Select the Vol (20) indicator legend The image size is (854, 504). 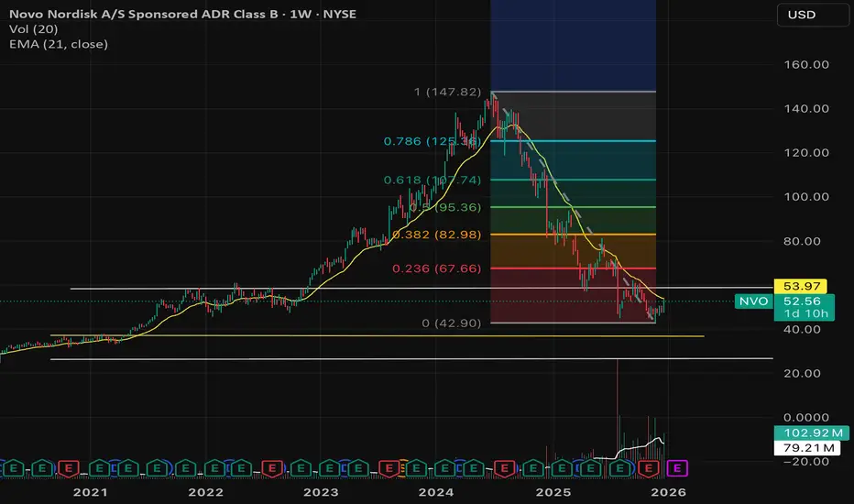33,29
